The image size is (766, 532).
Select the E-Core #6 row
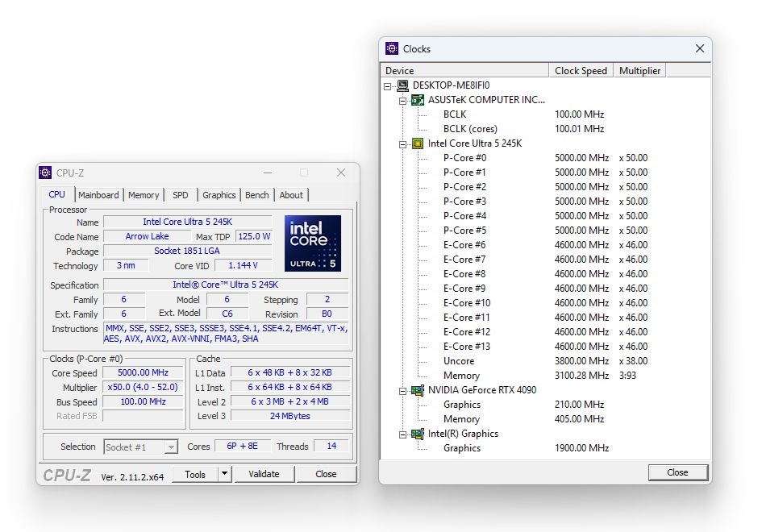(545, 245)
